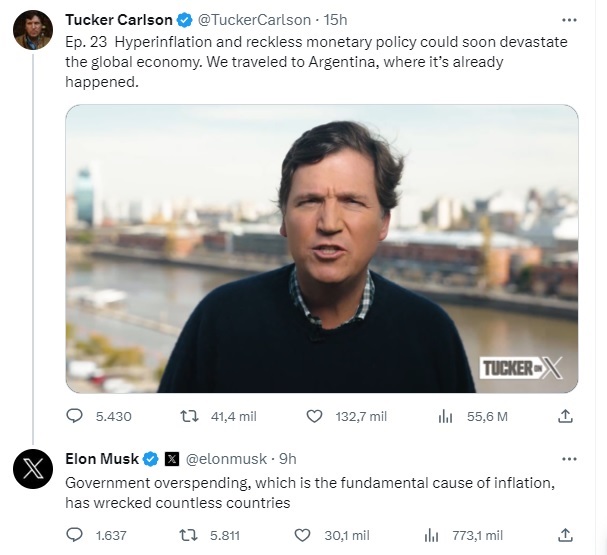Open Tucker Carlson's profile picture

32,30
